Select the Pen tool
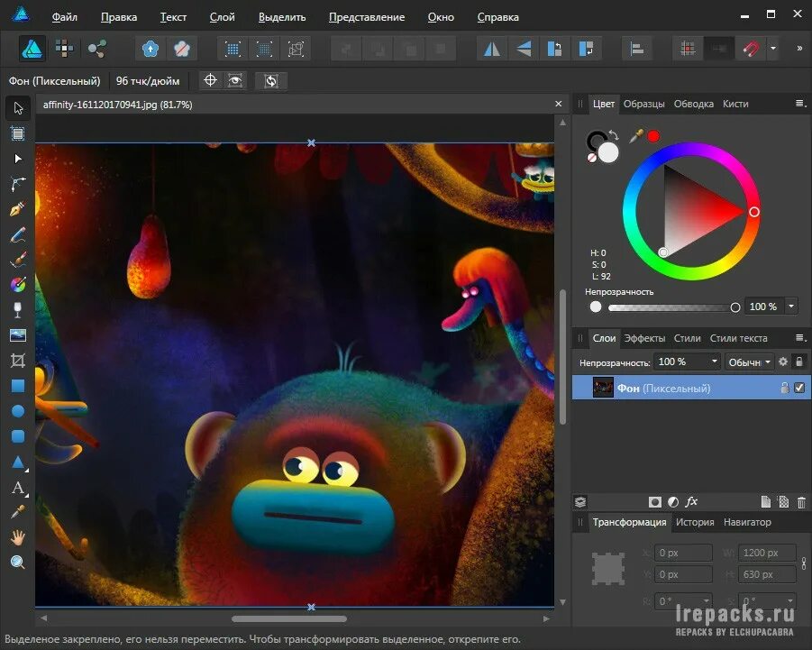 (x=18, y=209)
